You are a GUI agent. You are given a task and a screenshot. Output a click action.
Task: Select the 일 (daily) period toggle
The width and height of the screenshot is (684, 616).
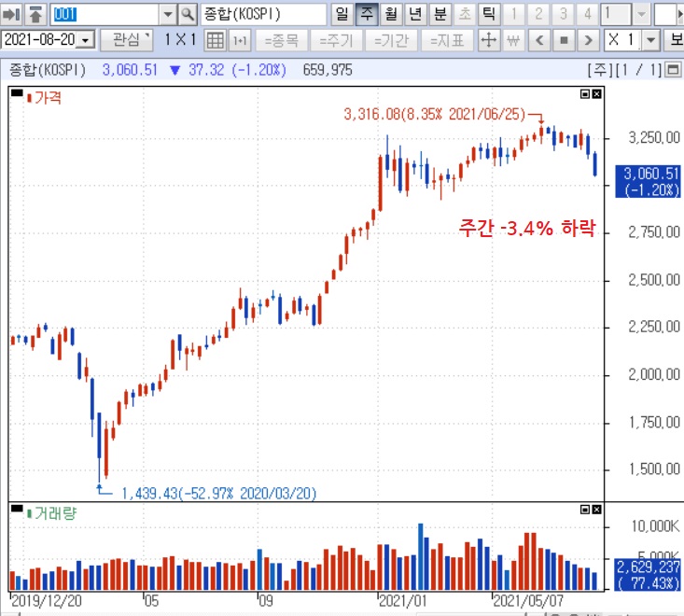point(342,14)
